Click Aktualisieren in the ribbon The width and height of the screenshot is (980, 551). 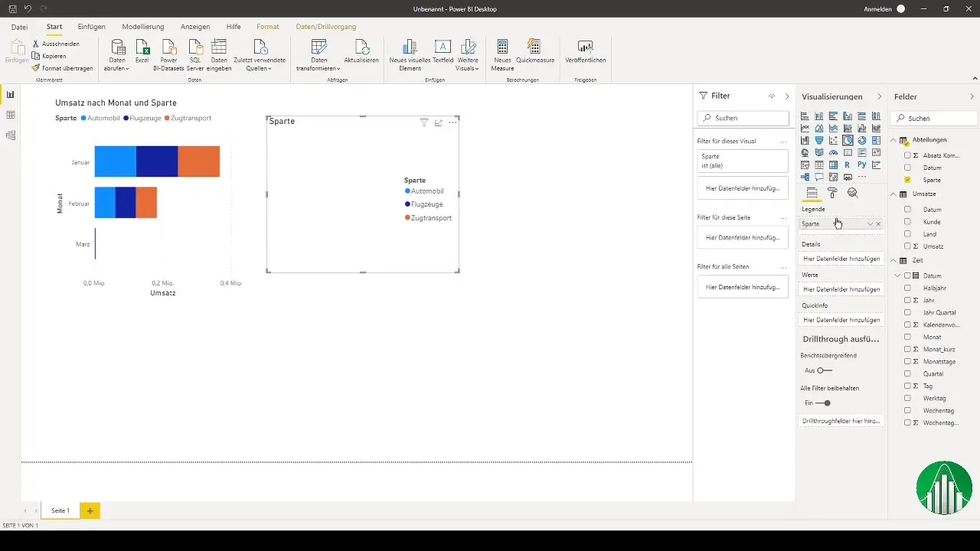click(361, 51)
